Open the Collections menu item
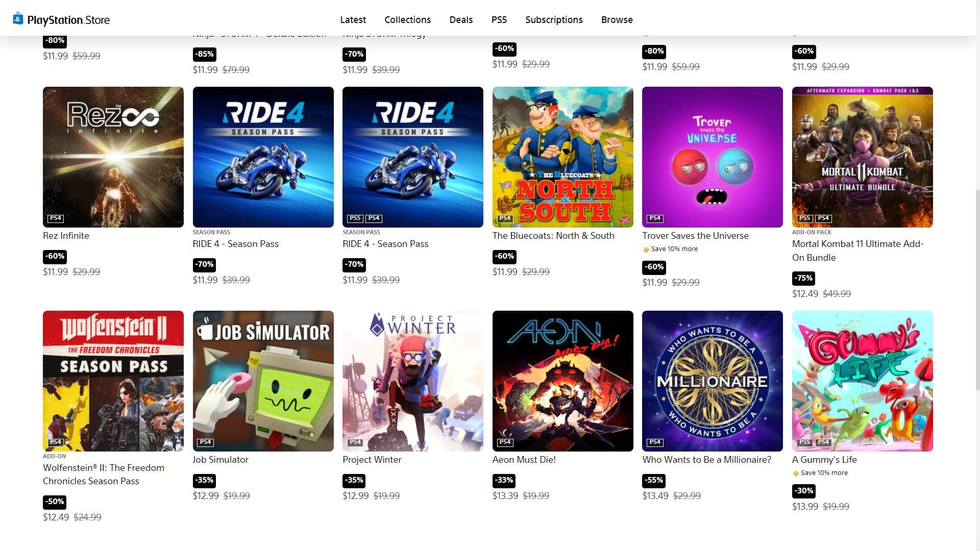This screenshot has height=551, width=980. coord(407,19)
